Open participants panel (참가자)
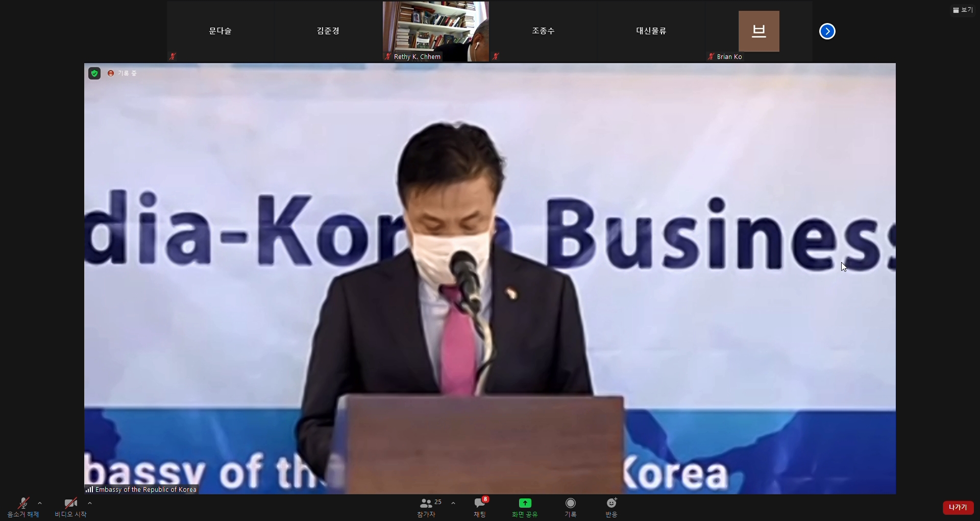 (427, 507)
